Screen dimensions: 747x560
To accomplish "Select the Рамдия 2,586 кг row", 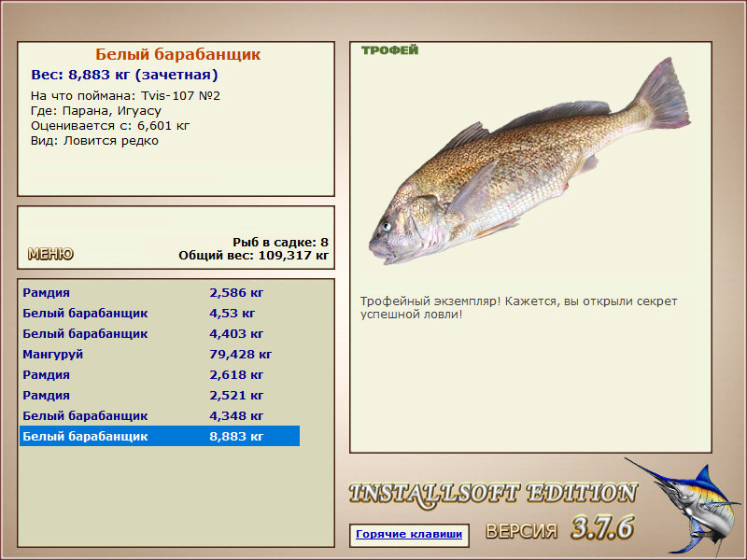I will pyautogui.click(x=160, y=292).
